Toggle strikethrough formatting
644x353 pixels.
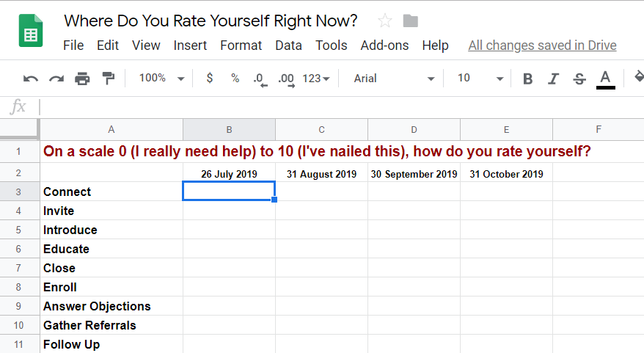(579, 79)
